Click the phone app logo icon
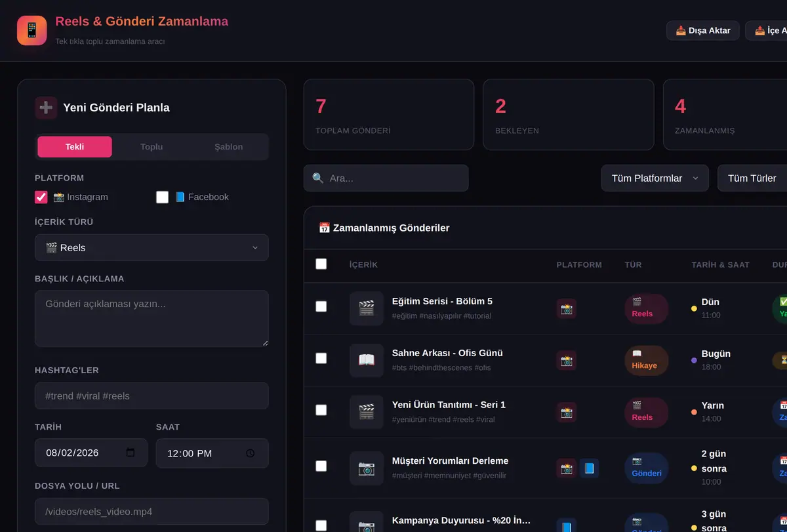The image size is (787, 532). coord(31,30)
